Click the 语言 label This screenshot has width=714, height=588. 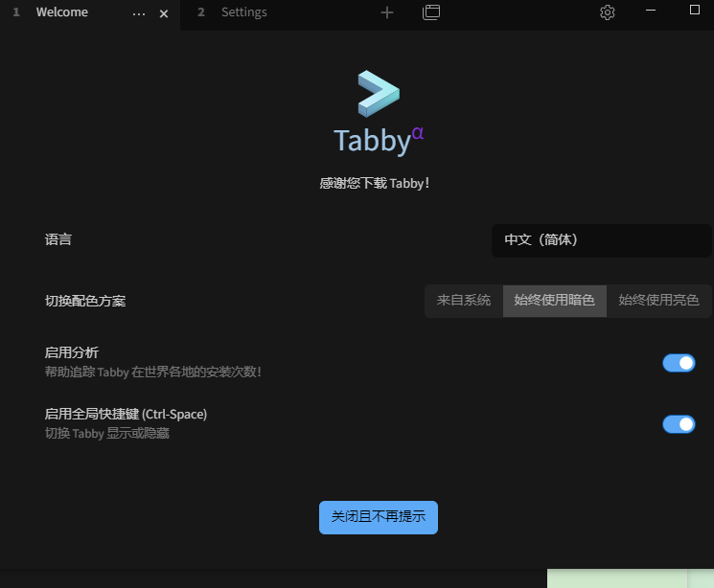[58, 239]
